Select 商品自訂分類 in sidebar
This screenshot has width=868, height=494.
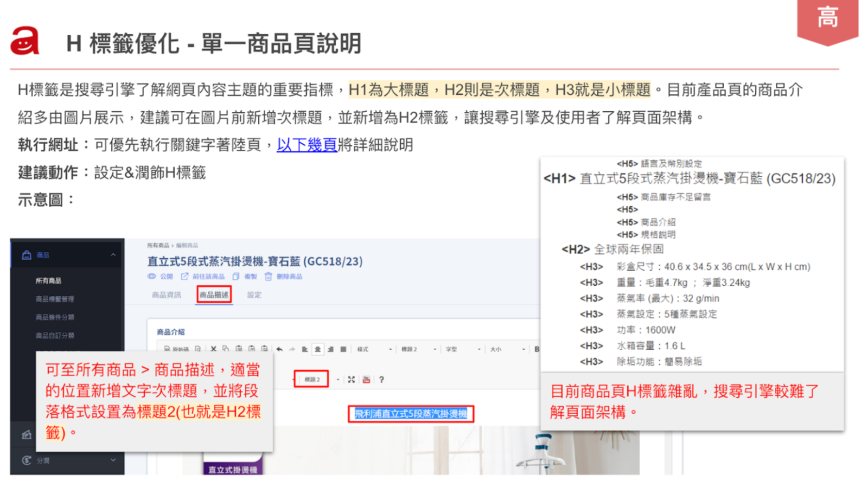tap(55, 336)
